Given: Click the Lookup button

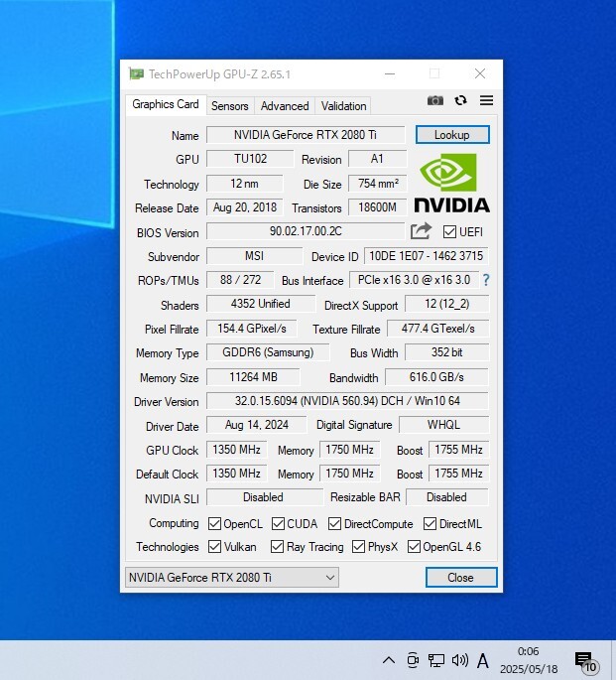Looking at the screenshot, I should tap(452, 135).
